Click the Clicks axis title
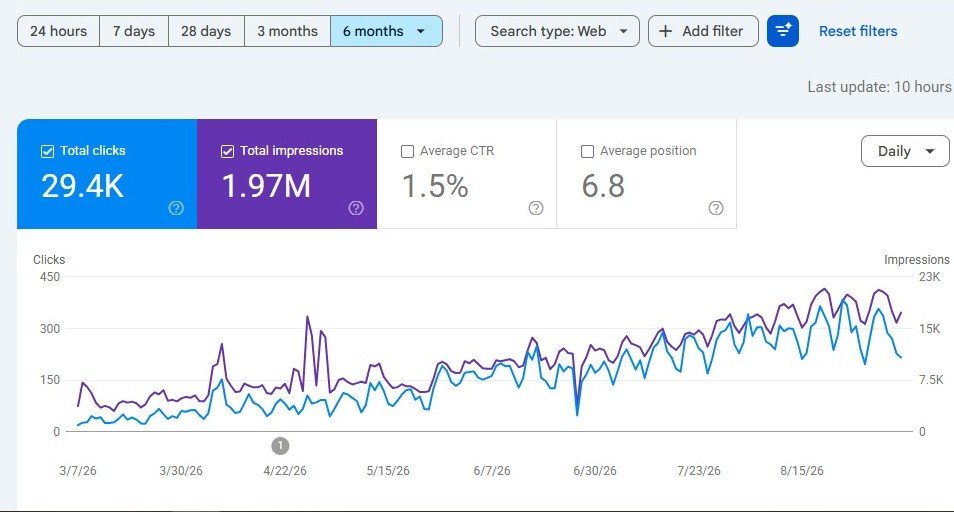The image size is (954, 512). [x=49, y=260]
